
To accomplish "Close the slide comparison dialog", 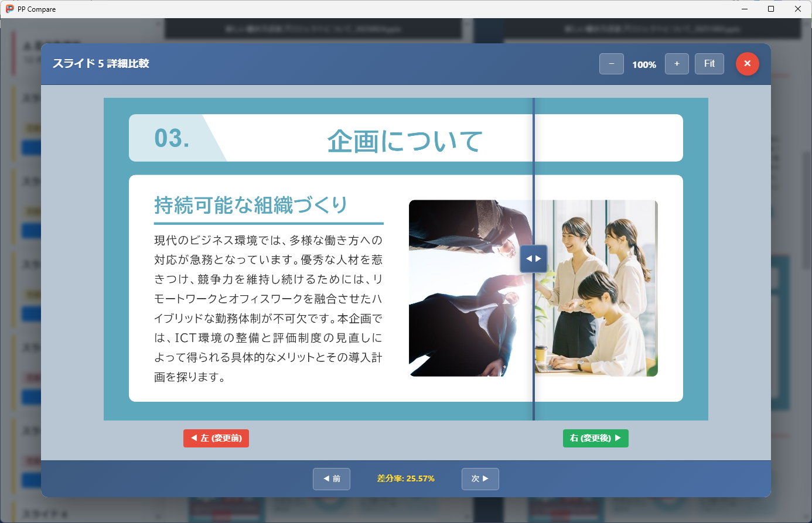I will pyautogui.click(x=747, y=64).
